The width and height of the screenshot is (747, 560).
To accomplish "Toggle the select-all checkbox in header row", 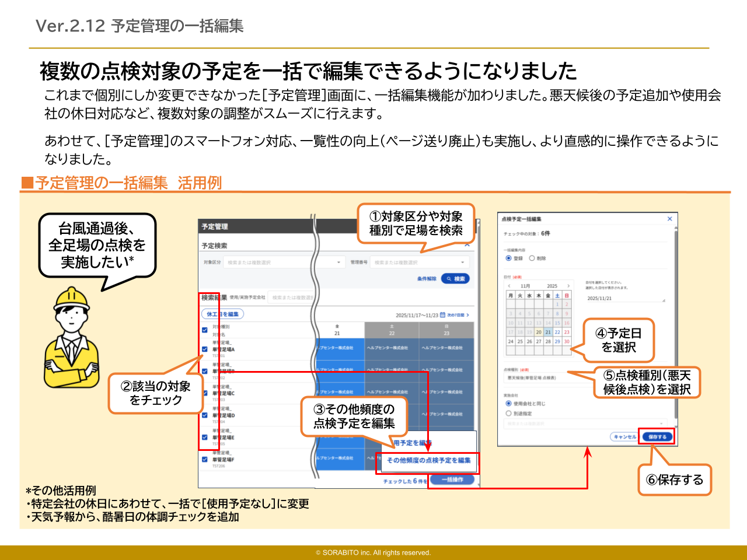I will pos(204,330).
